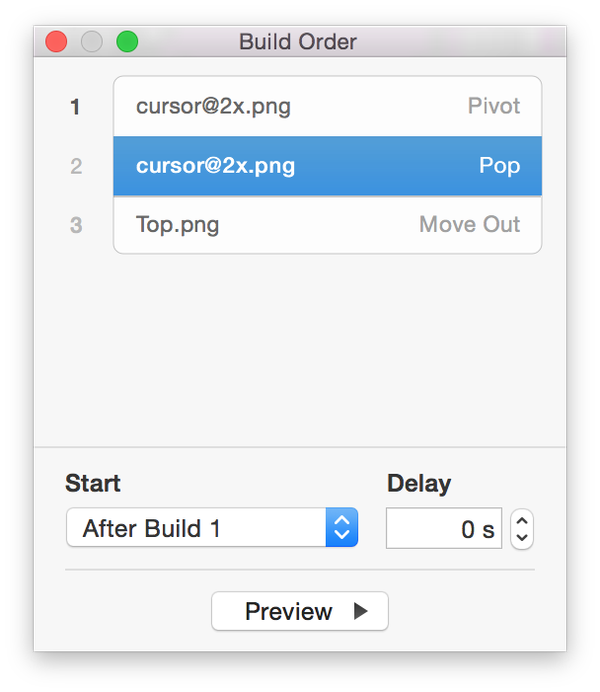Open the Start dropdown arrows

pyautogui.click(x=342, y=527)
